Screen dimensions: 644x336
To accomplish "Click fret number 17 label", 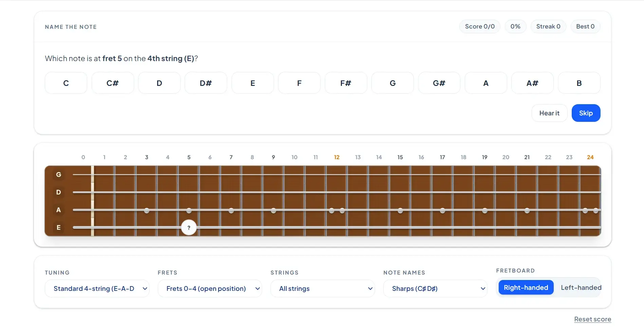I will 442,157.
